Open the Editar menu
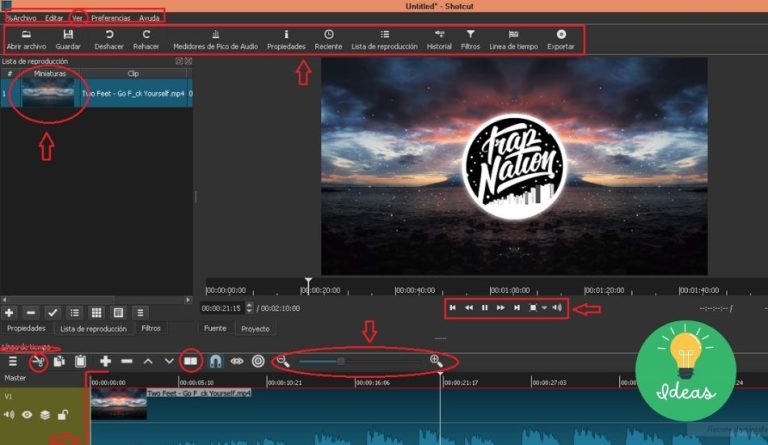 click(54, 18)
